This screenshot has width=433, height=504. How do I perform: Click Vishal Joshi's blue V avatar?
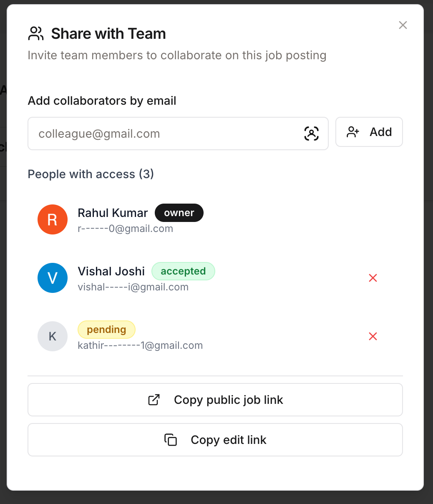53,278
